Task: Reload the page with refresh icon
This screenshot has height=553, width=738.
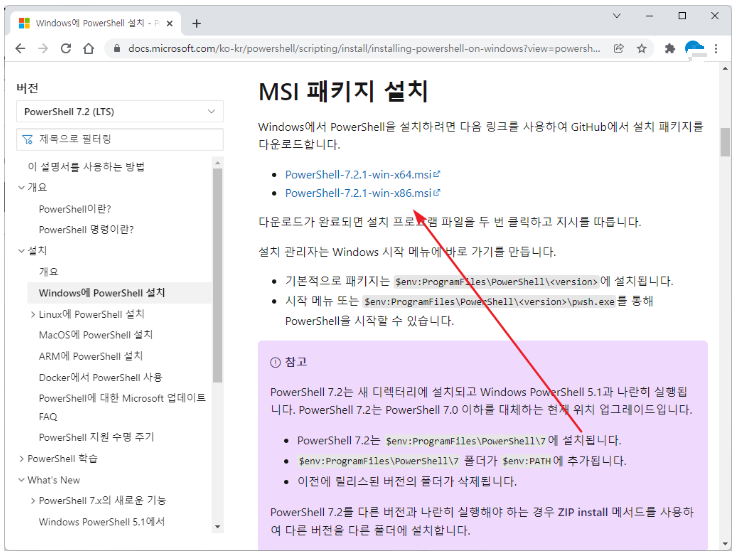Action: 66,48
